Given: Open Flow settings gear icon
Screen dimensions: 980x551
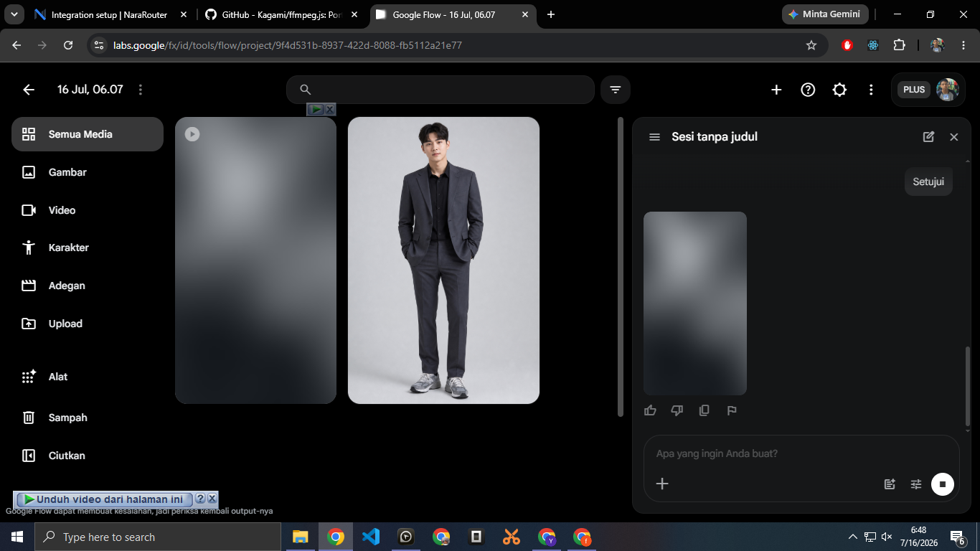Looking at the screenshot, I should (x=839, y=90).
